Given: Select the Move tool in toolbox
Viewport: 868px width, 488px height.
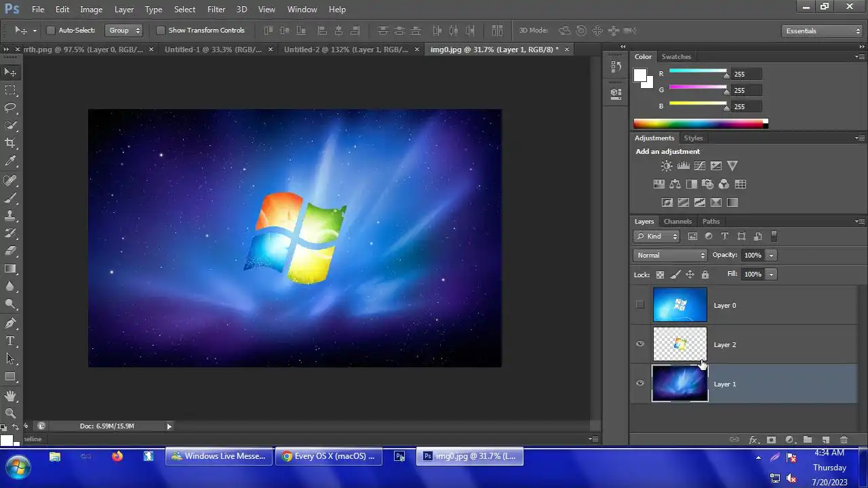Looking at the screenshot, I should [10, 72].
